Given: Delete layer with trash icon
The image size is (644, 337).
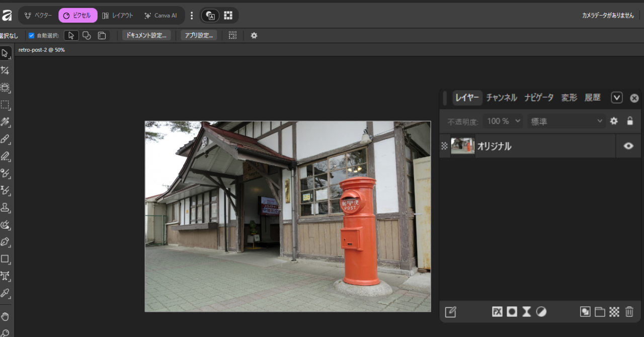Looking at the screenshot, I should click(x=629, y=312).
